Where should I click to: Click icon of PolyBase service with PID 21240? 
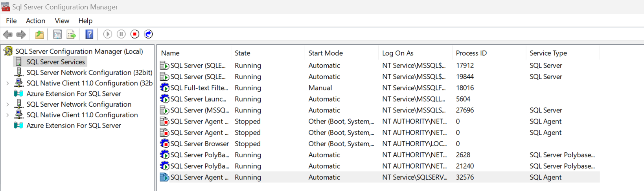(x=164, y=166)
